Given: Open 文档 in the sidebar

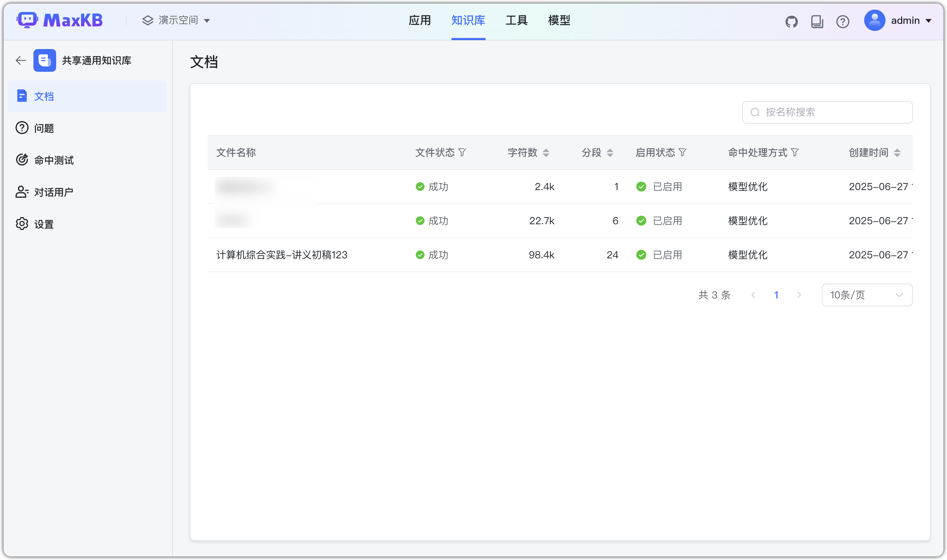Looking at the screenshot, I should pos(87,96).
